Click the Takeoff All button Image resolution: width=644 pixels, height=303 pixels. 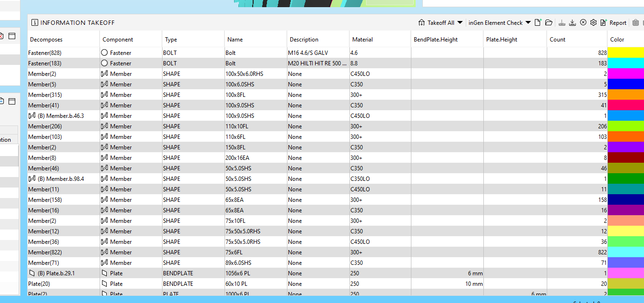[x=436, y=22]
